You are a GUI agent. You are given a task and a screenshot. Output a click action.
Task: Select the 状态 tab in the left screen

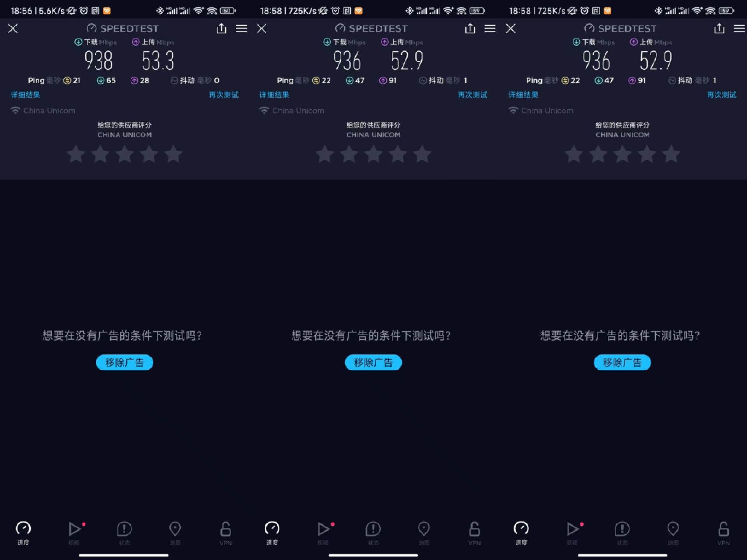click(124, 533)
